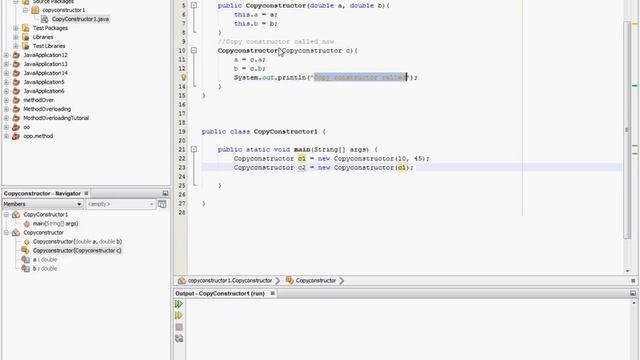Close the Copyconstructor Navigator tab
This screenshot has height=360, width=640.
coord(86,193)
